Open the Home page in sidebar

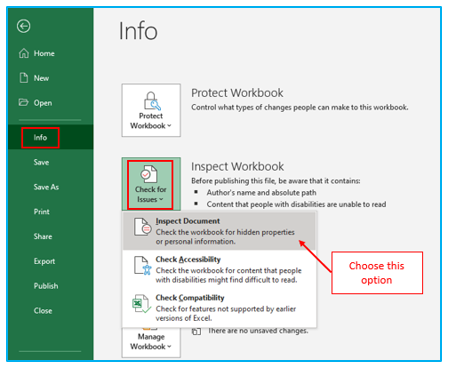(44, 53)
